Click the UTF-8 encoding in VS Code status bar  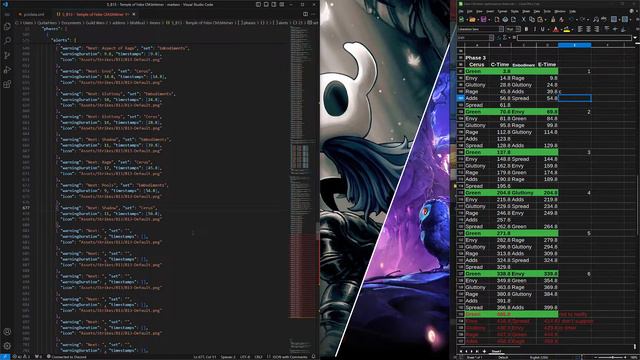[x=244, y=357]
